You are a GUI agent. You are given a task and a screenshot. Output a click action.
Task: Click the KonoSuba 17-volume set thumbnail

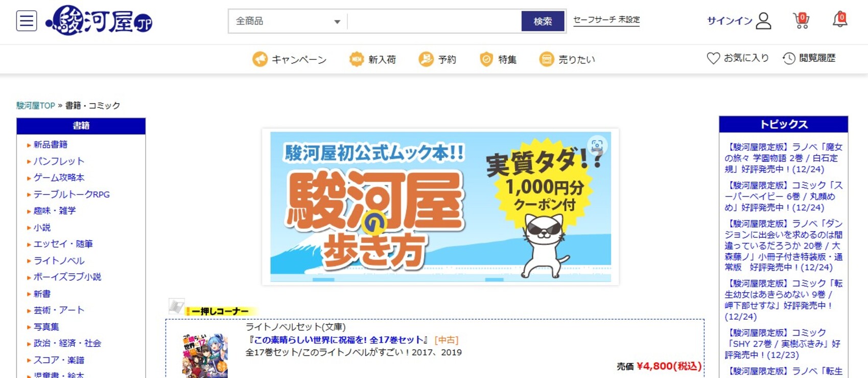point(204,356)
